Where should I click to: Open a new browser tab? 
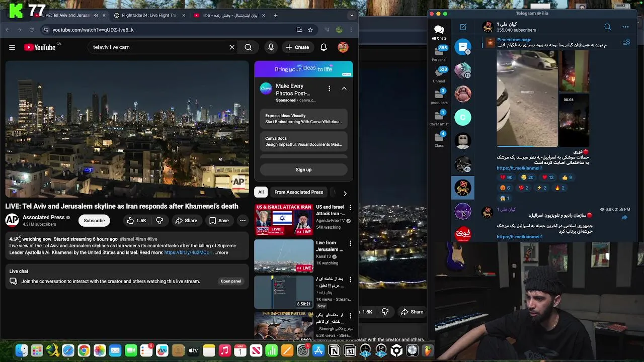point(276,16)
